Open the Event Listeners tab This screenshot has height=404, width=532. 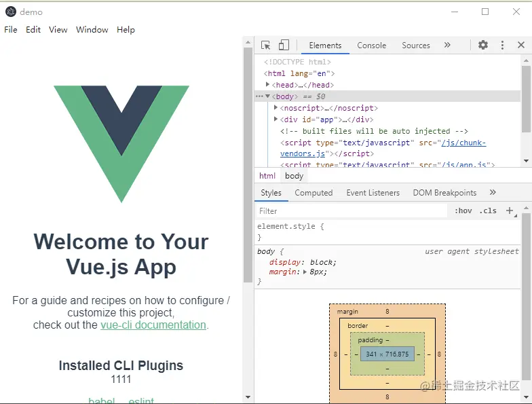pos(373,193)
